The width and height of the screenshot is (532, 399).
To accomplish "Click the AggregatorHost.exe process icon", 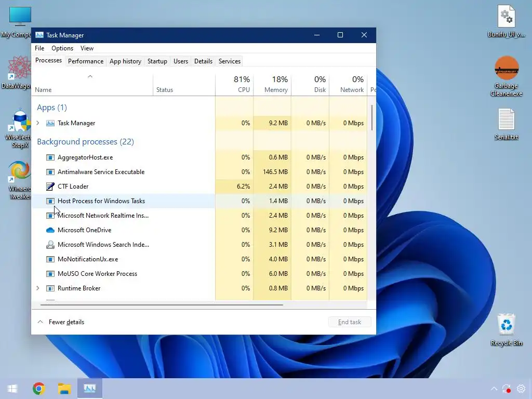I will (50, 157).
